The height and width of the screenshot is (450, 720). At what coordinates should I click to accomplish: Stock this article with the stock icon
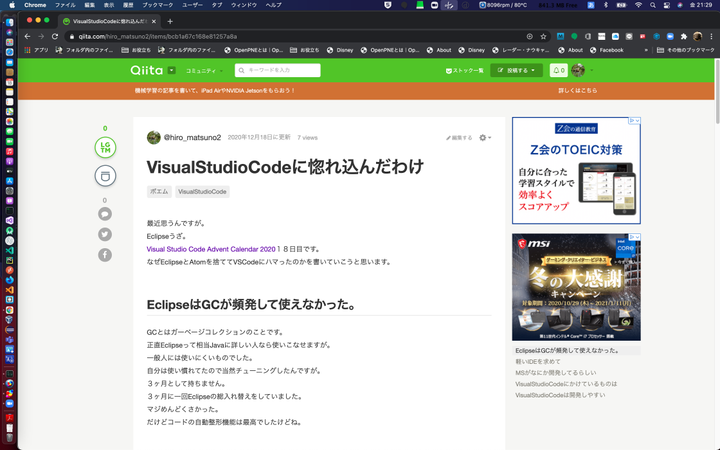(x=105, y=176)
